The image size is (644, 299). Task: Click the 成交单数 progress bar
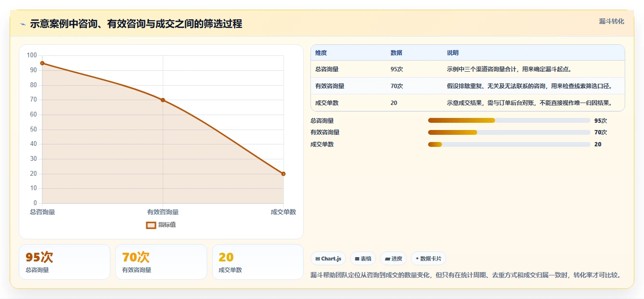(509, 144)
